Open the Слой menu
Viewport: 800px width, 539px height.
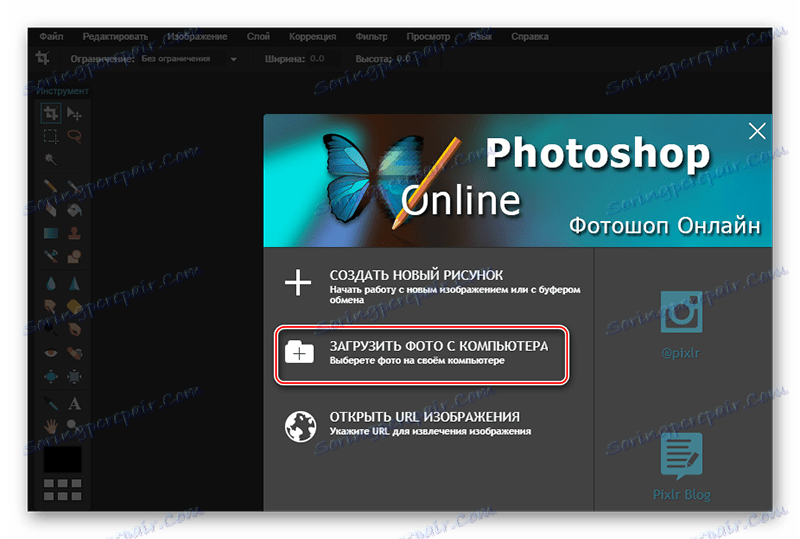[258, 37]
